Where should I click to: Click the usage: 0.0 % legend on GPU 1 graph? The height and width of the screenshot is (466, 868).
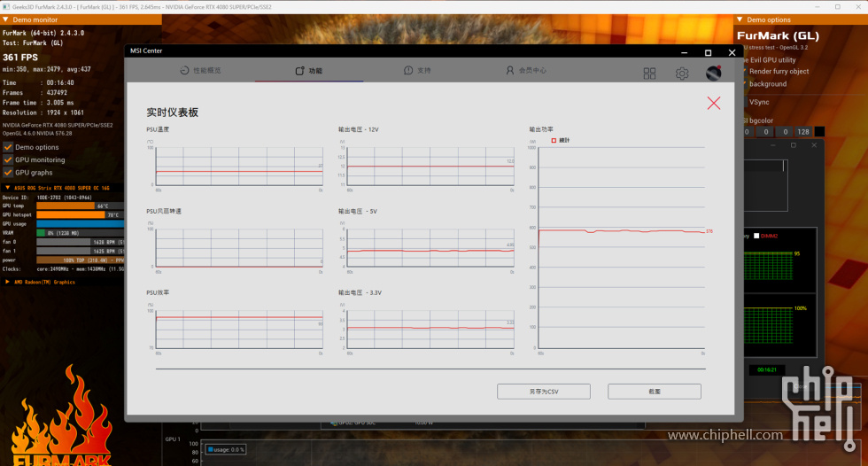point(225,449)
